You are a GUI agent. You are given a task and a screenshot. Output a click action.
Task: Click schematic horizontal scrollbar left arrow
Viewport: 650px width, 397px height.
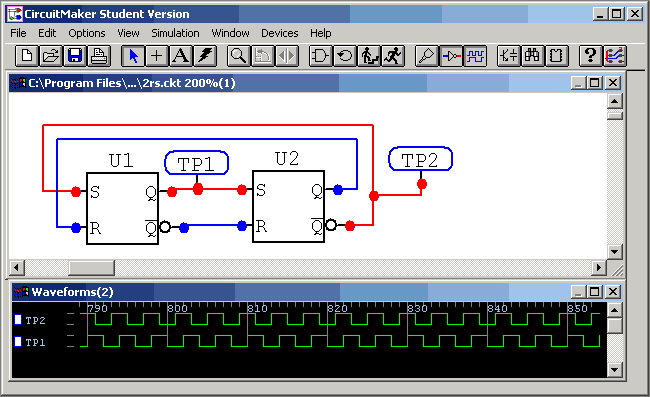click(17, 267)
